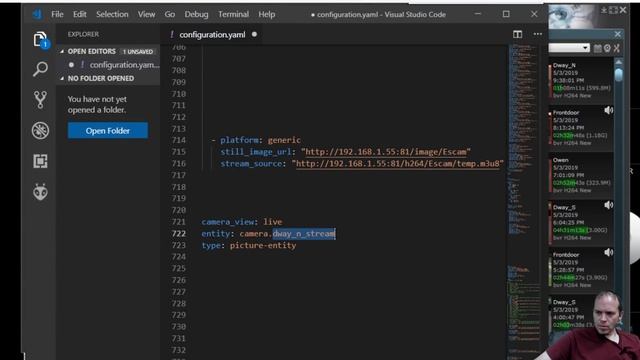
Task: Open the Search view icon
Action: (x=40, y=69)
